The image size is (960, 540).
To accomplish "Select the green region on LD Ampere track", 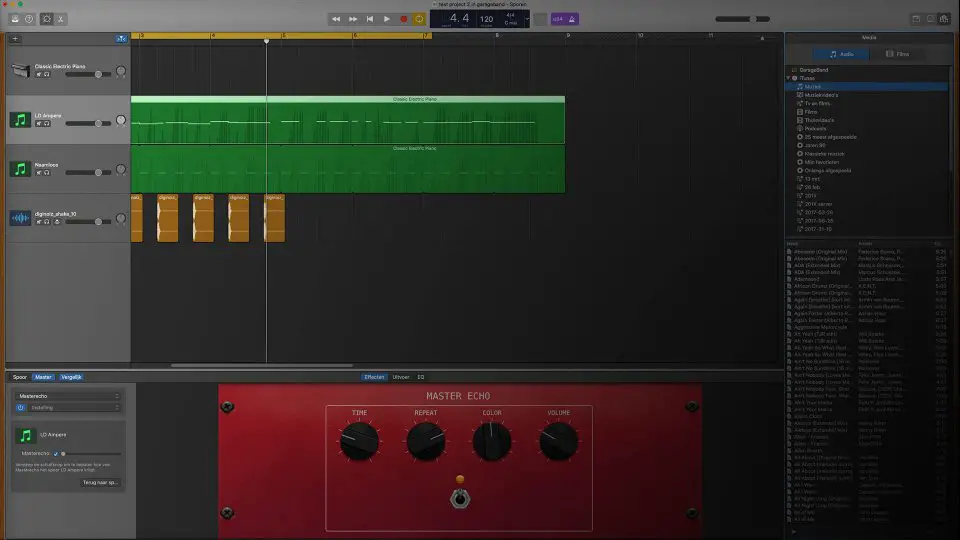I will pos(348,120).
